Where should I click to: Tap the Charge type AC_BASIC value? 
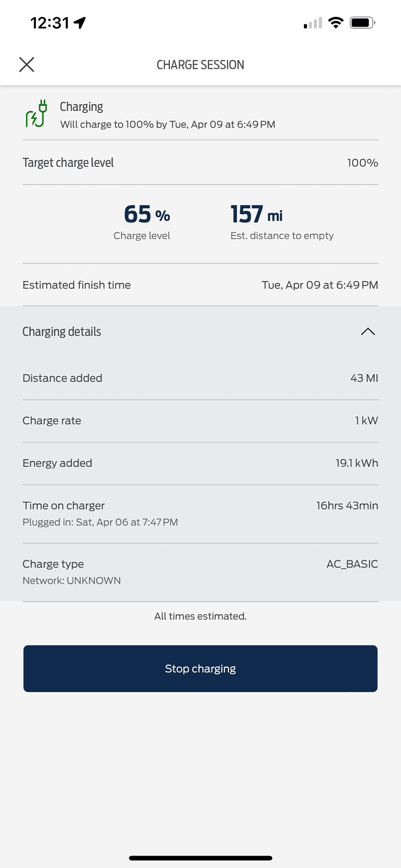click(x=352, y=564)
